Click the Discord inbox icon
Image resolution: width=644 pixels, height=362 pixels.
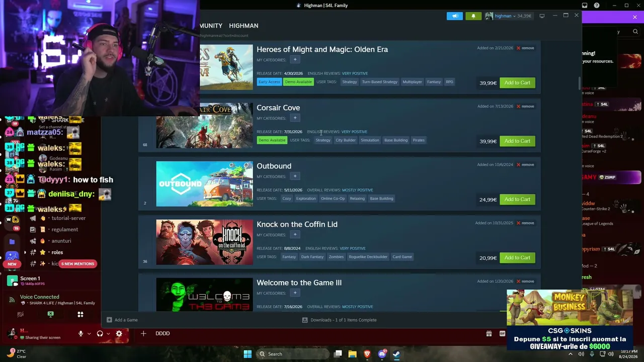coord(584,6)
